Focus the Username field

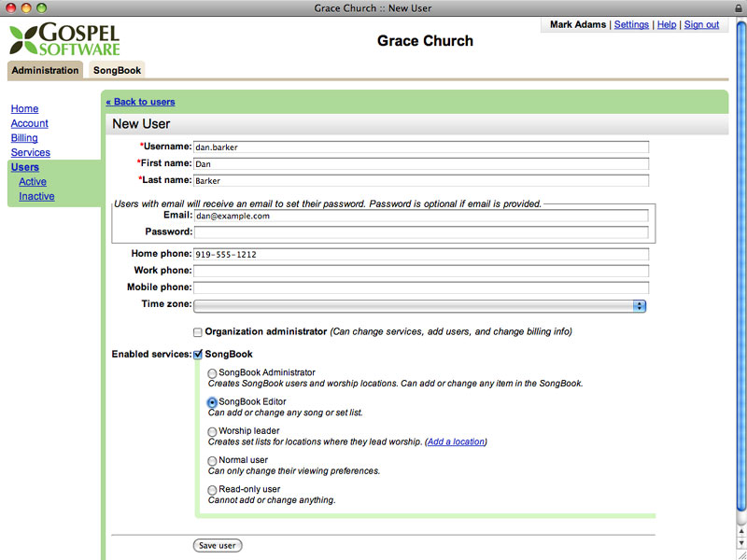421,147
